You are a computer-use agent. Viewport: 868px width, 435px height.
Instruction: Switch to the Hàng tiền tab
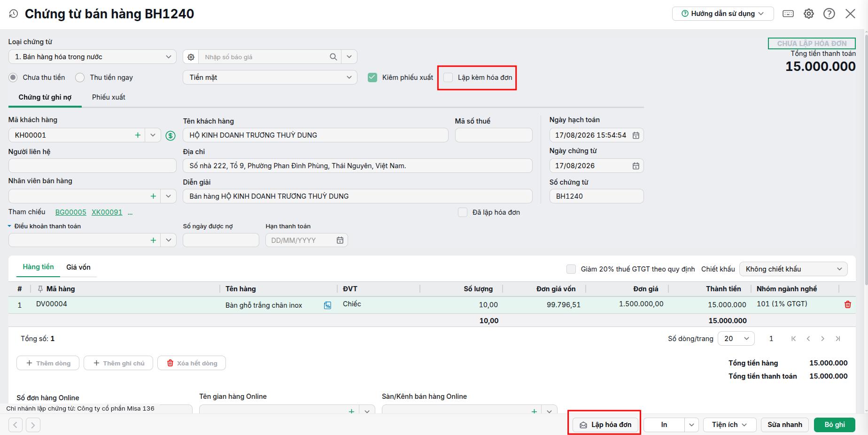tap(38, 267)
